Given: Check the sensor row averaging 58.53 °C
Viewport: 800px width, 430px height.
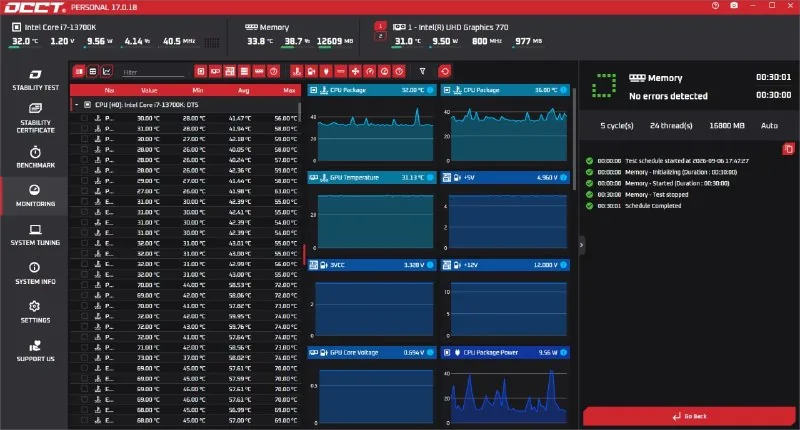Looking at the screenshot, I should coord(84,285).
